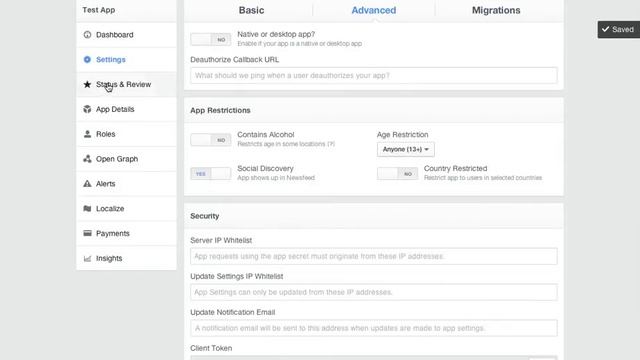Click the App Details cube icon
The height and width of the screenshot is (360, 640).
tap(87, 109)
